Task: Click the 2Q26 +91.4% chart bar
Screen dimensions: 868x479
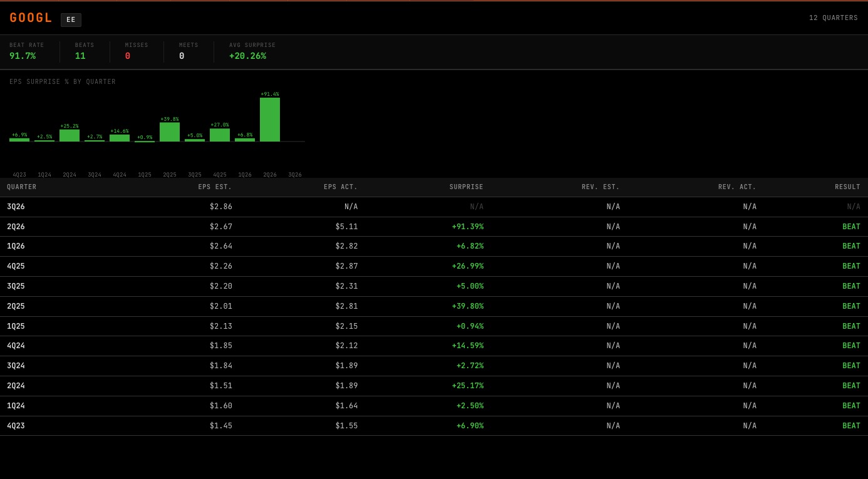Action: point(270,120)
